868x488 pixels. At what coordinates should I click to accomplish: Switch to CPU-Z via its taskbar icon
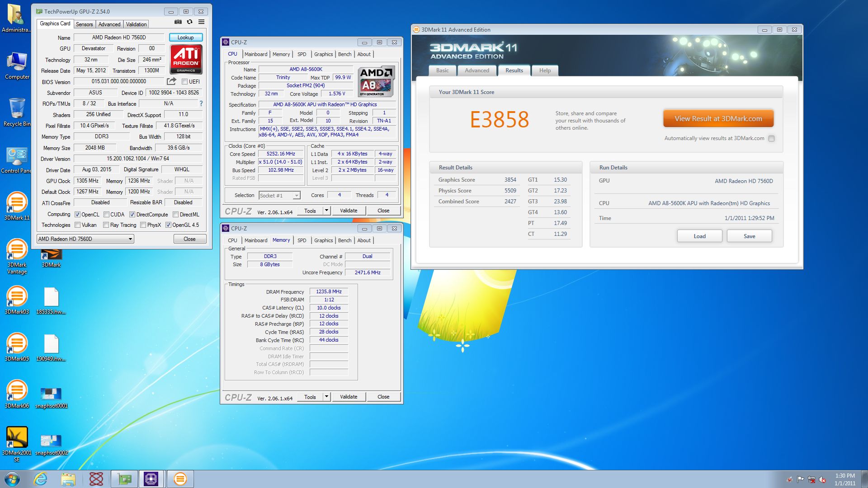coord(151,479)
